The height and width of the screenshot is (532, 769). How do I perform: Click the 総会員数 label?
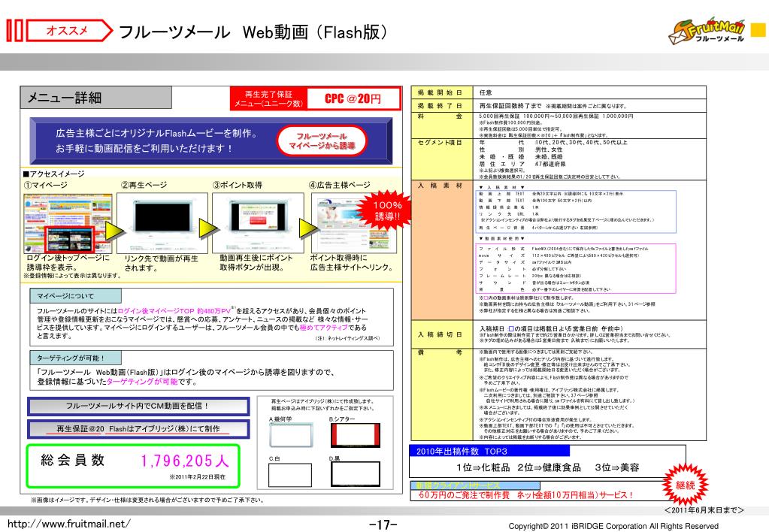(x=73, y=460)
